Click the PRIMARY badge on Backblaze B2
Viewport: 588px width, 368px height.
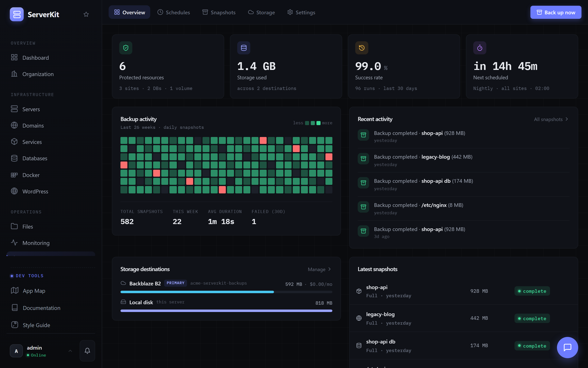click(x=175, y=283)
